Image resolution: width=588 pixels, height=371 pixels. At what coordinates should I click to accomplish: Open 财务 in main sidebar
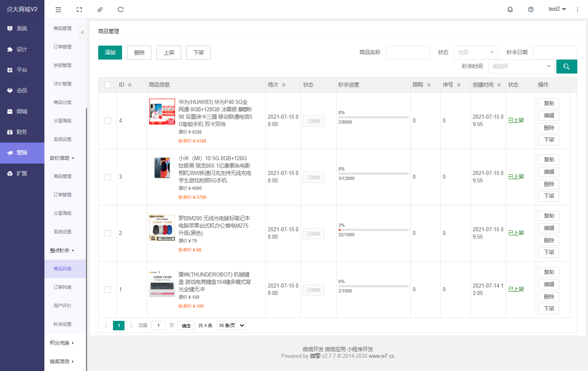click(22, 132)
